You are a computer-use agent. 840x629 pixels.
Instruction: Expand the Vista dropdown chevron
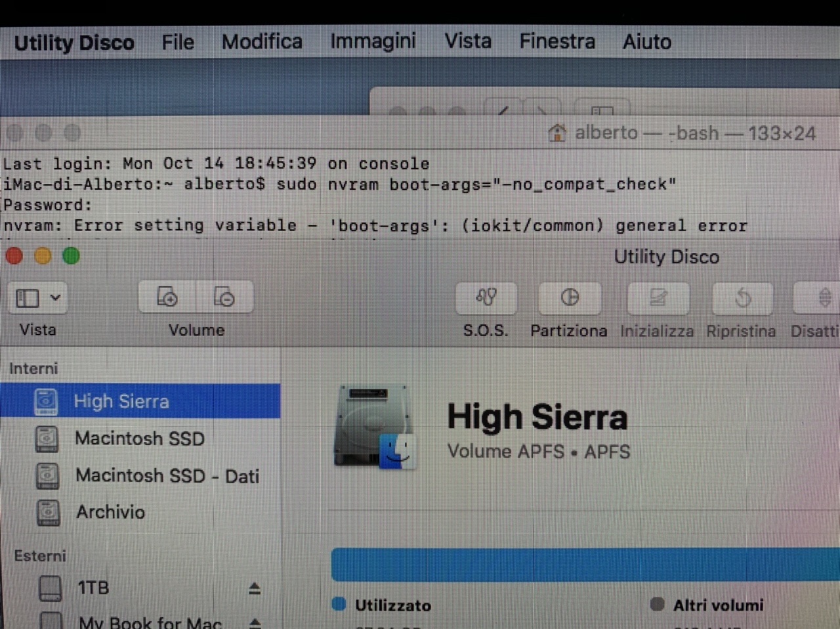pyautogui.click(x=56, y=297)
